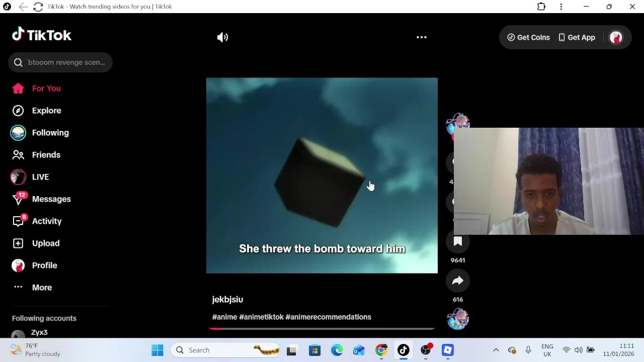This screenshot has height=362, width=644.
Task: Click the #animetiktok hashtag
Action: pyautogui.click(x=261, y=317)
